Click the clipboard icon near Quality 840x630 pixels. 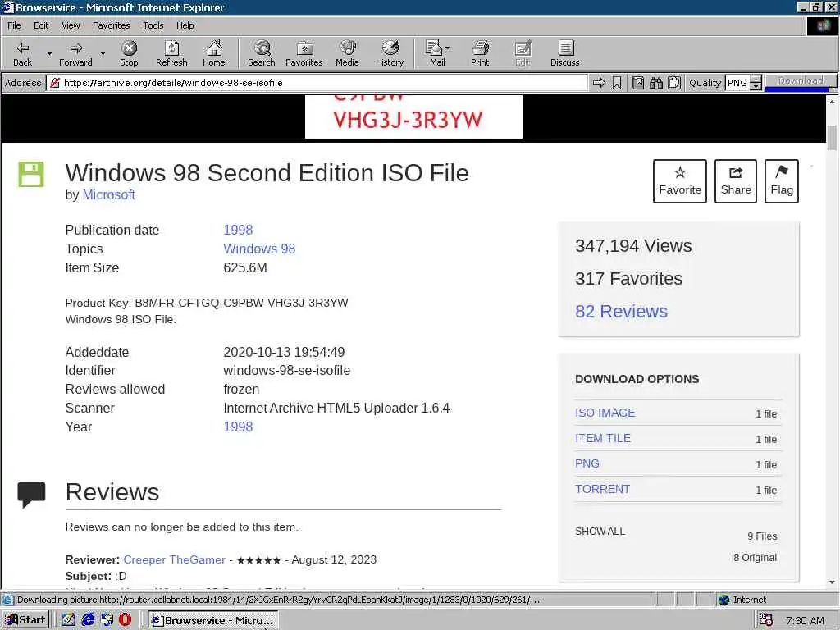(x=674, y=83)
